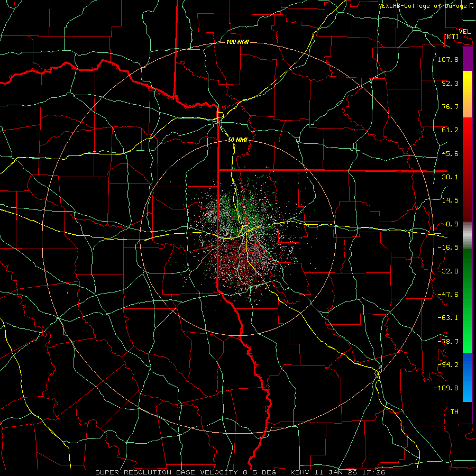Screen dimensions: 476x476
Task: Click the 45.6 scale value
Action: click(x=450, y=153)
